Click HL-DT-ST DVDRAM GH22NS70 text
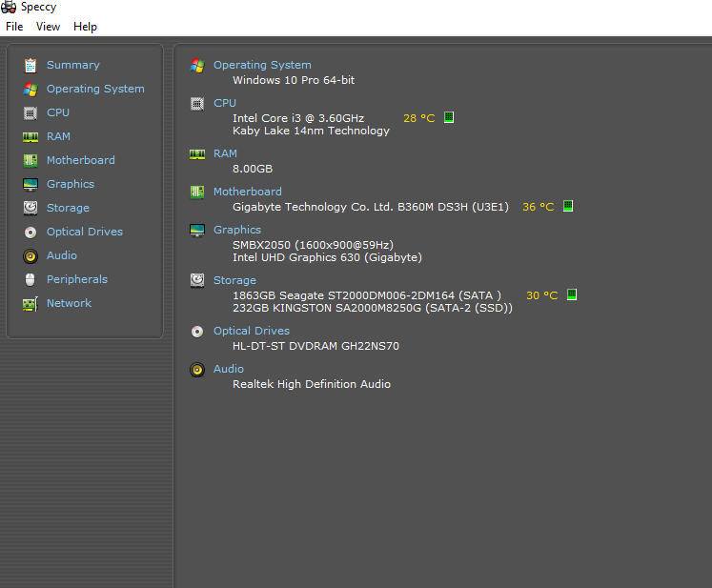The height and width of the screenshot is (588, 712). coord(315,346)
